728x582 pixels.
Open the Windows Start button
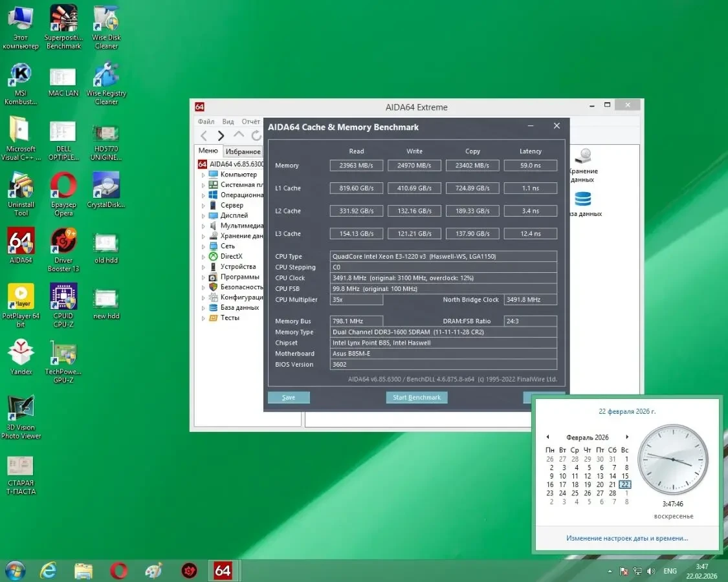pos(14,571)
